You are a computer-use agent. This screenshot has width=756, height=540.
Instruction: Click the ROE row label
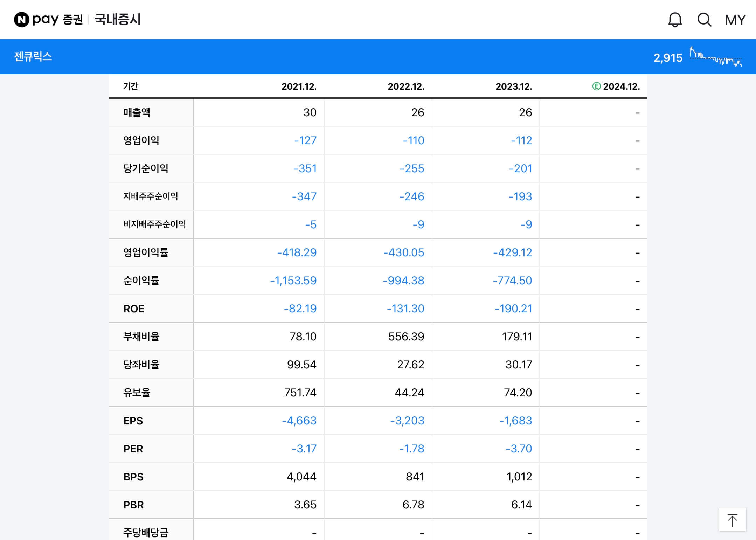[x=134, y=309]
